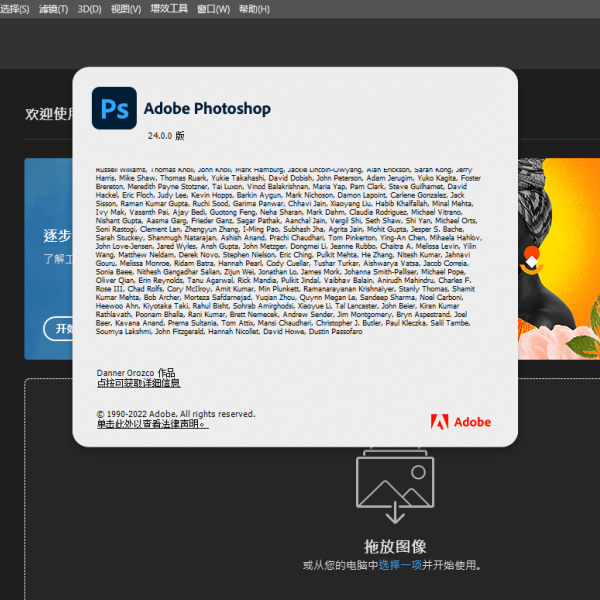The height and width of the screenshot is (600, 600).
Task: Click the 拖放图像 drop zone label
Action: click(x=395, y=546)
